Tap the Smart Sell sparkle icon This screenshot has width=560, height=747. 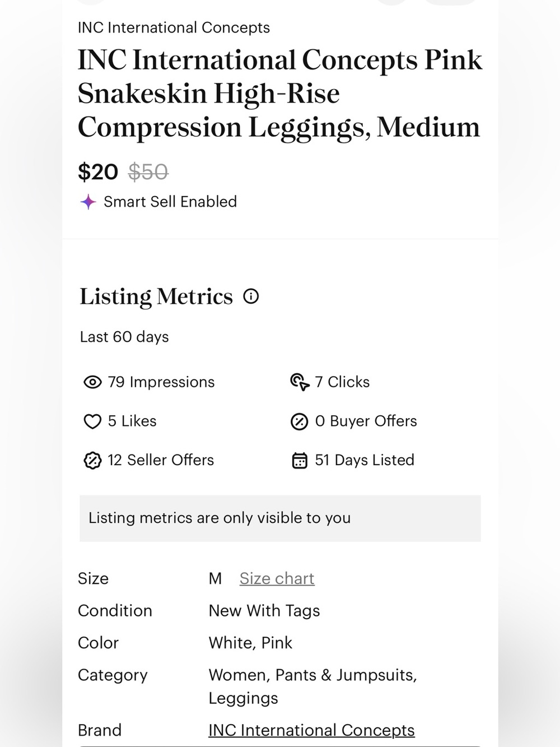click(x=88, y=202)
